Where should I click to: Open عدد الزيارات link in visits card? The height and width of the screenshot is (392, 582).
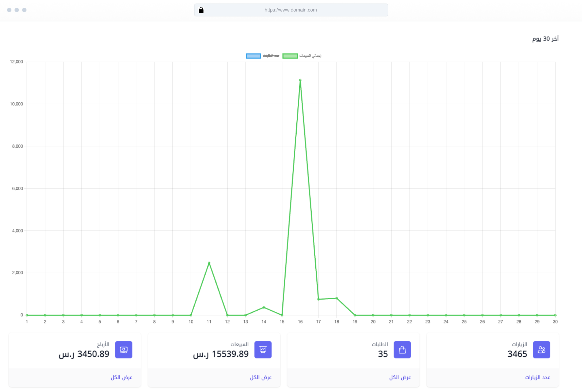[x=538, y=377]
